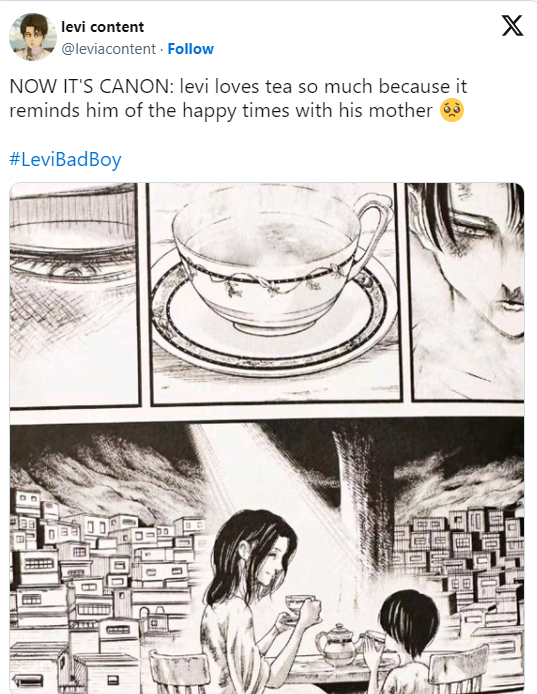Click the levi content profile avatar
This screenshot has height=694, width=537.
point(33,37)
